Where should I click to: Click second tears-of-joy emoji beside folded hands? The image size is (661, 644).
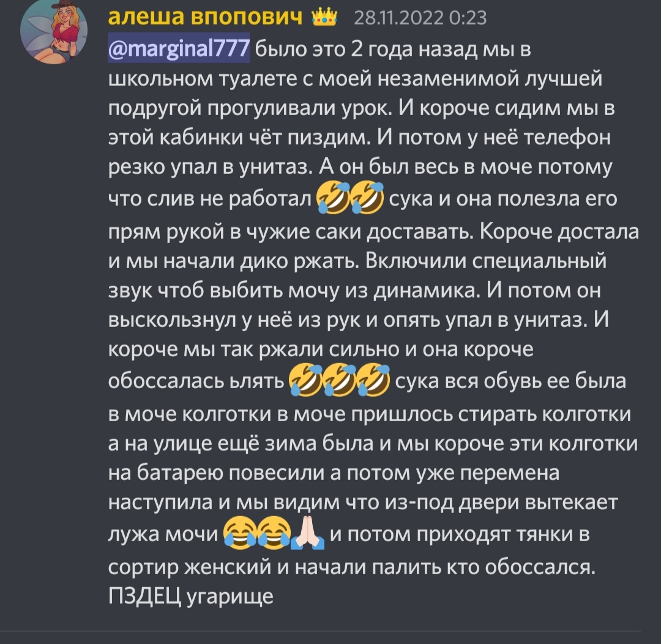click(x=274, y=533)
